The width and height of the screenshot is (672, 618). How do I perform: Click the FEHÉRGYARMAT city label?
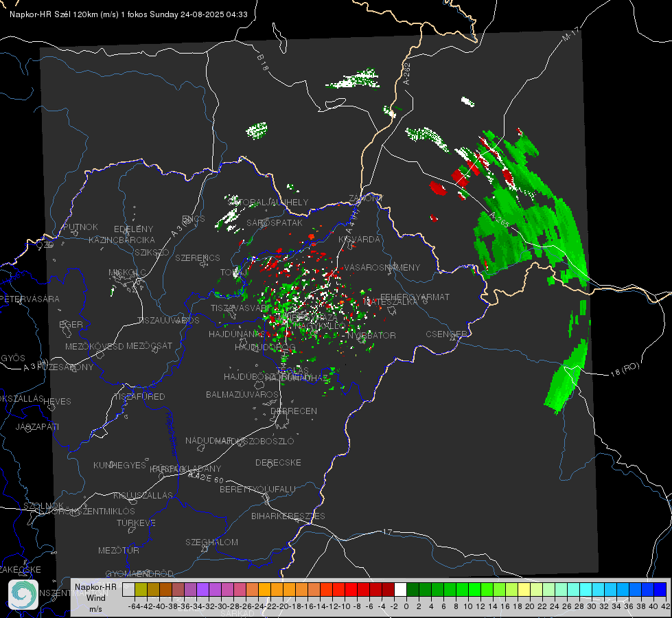(x=415, y=297)
